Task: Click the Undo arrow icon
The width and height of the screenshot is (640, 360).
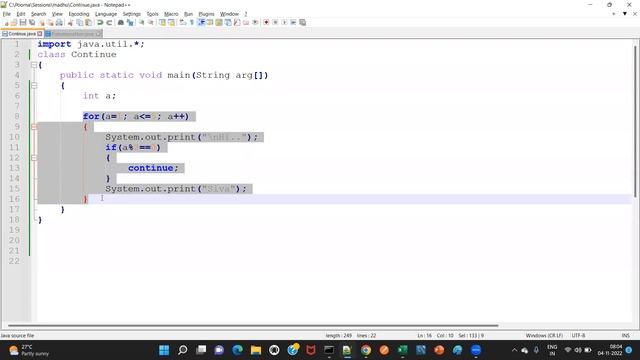Action: 100,23
